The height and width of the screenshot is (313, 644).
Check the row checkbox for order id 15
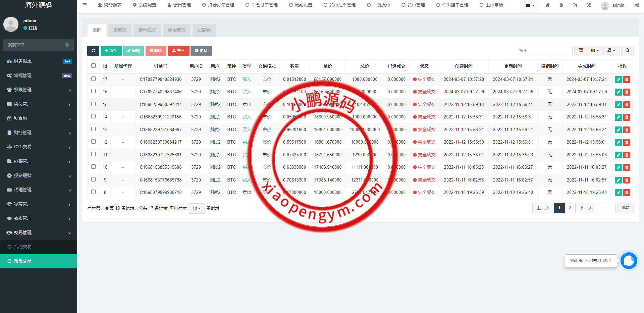[93, 104]
